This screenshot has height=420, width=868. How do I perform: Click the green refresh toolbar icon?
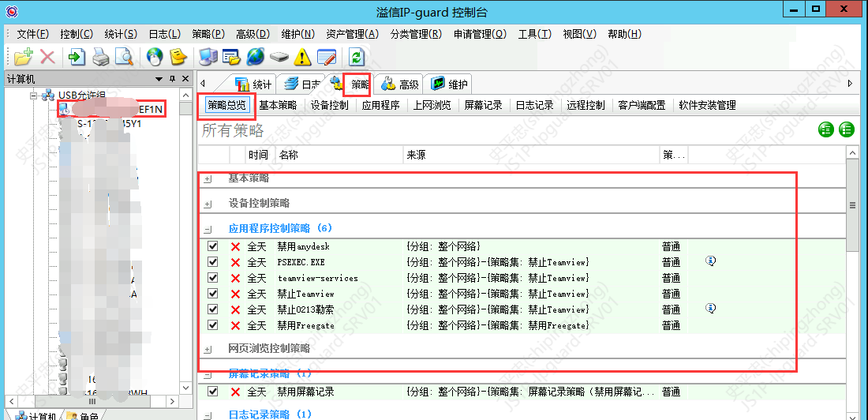pyautogui.click(x=357, y=57)
